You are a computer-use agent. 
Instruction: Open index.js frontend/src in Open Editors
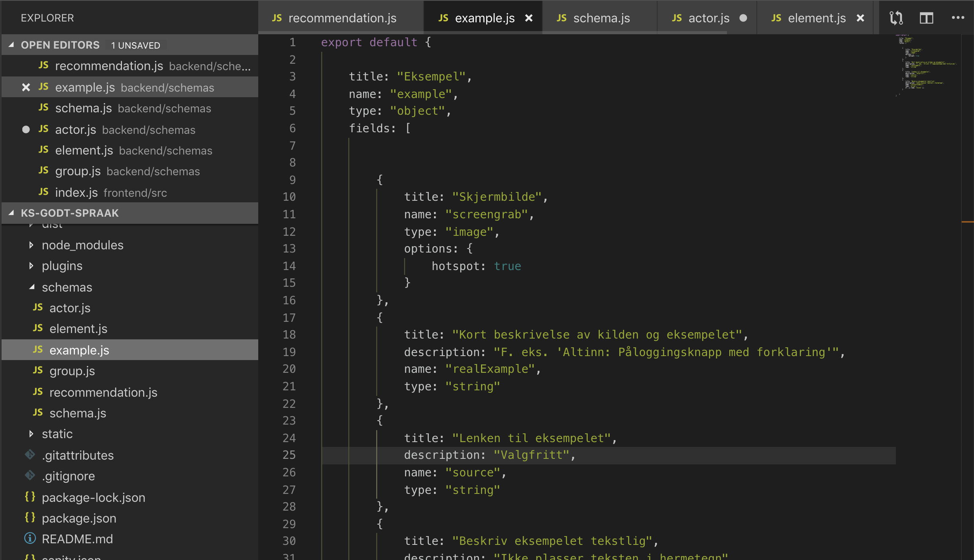[x=130, y=192]
